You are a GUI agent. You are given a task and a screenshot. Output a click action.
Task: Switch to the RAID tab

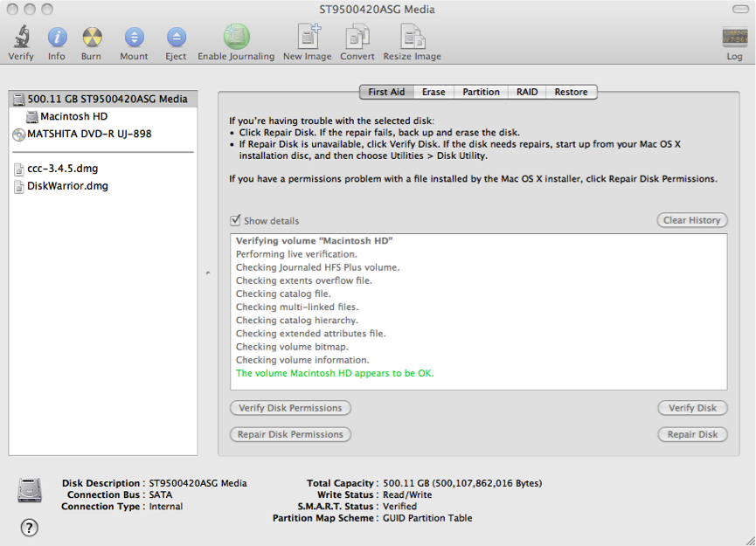[x=527, y=92]
